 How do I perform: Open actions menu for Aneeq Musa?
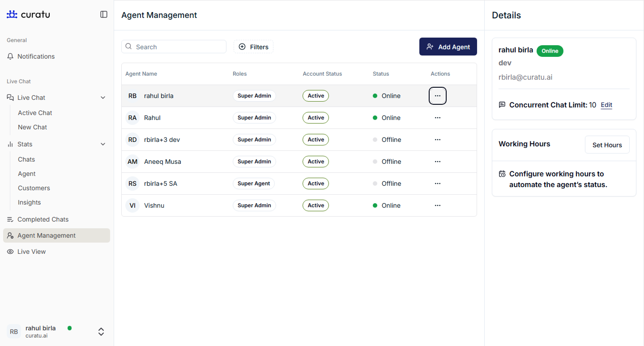[437, 162]
